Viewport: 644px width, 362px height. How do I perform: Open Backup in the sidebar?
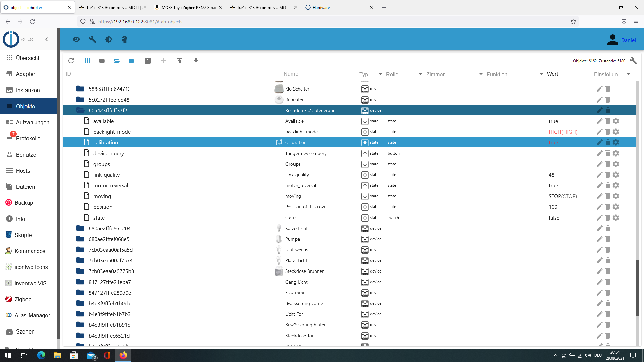(x=29, y=203)
